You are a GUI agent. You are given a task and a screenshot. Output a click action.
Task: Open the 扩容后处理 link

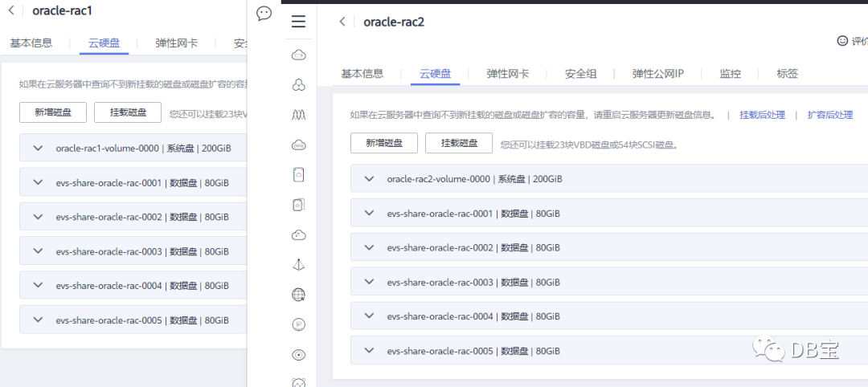tap(829, 115)
